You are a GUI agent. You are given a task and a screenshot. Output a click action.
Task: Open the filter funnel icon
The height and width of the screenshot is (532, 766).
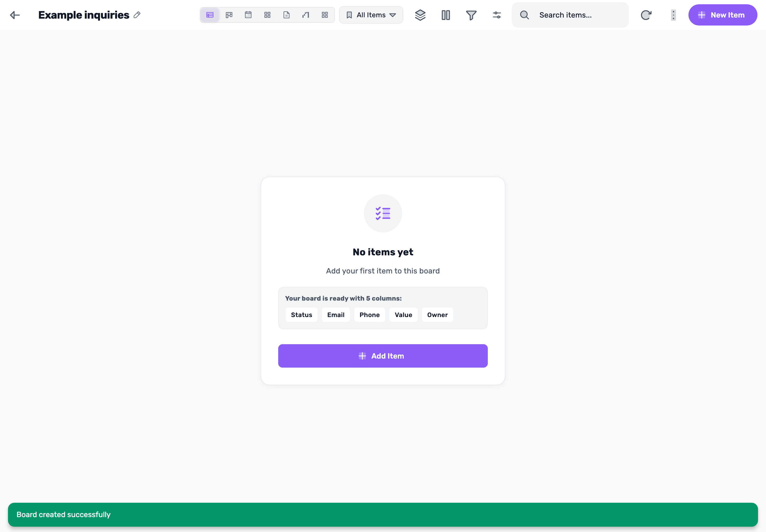click(x=471, y=15)
